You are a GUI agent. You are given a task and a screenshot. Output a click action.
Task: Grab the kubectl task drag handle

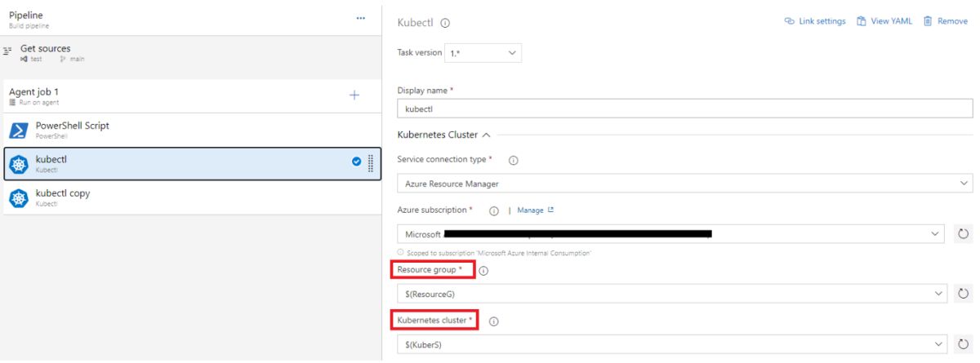tap(371, 163)
